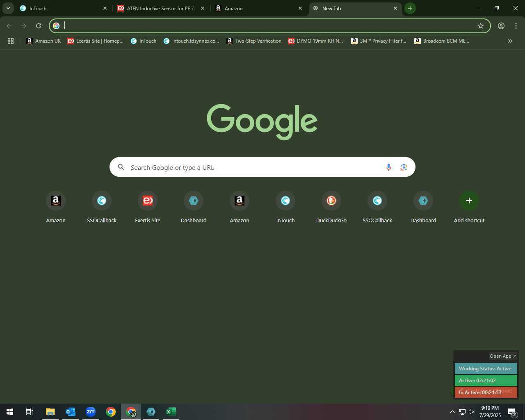This screenshot has height=420, width=525.
Task: Close the InTouch tab
Action: [x=105, y=8]
